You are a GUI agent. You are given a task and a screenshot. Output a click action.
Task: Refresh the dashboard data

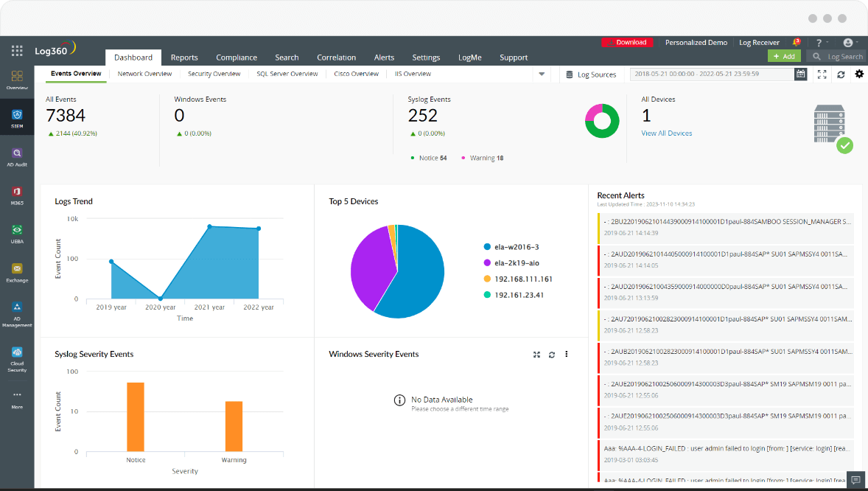tap(840, 74)
